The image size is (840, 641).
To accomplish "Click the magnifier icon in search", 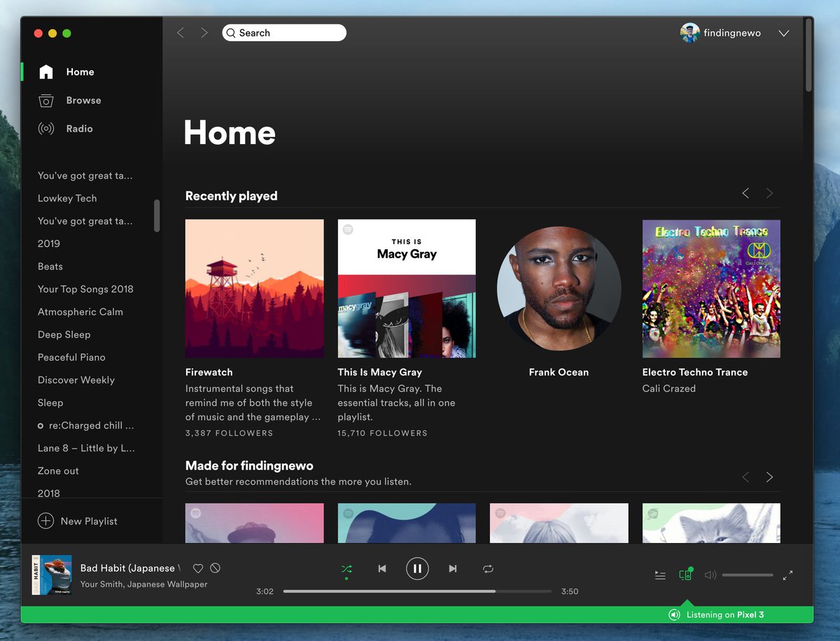I will 231,33.
